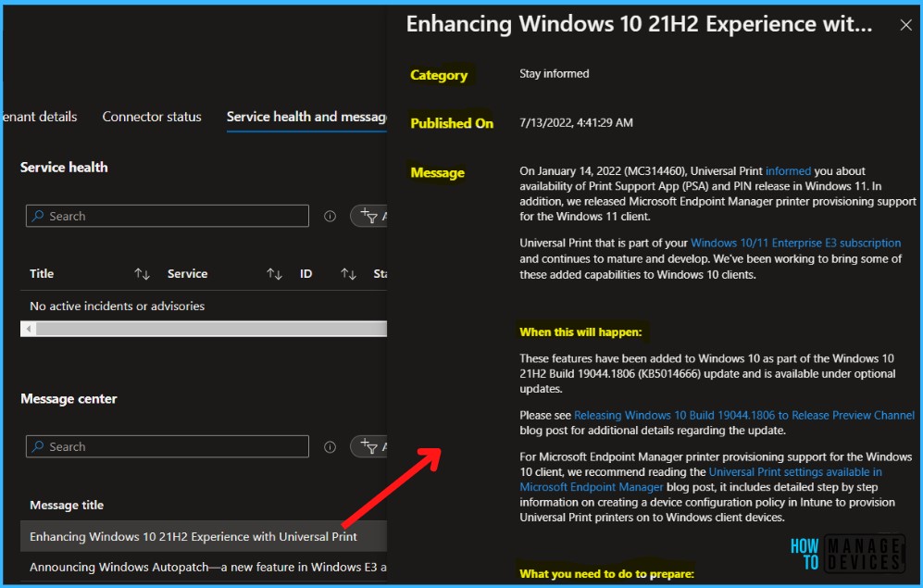Sort by ID column arrows
The image size is (923, 588).
[348, 274]
